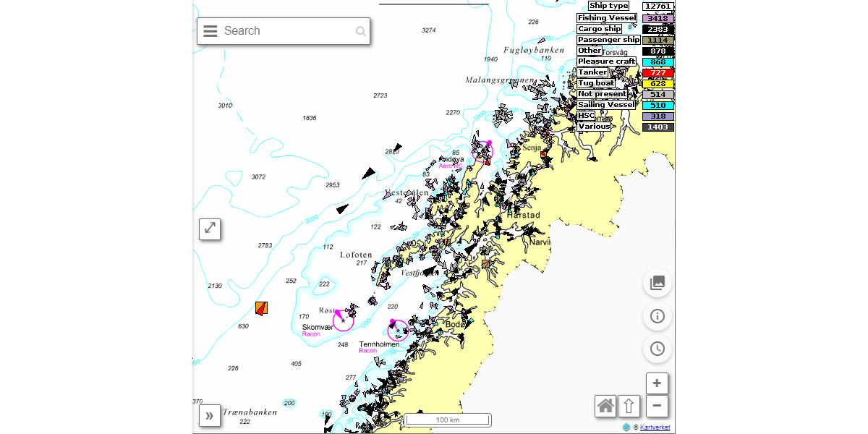This screenshot has height=434, width=868.
Task: Click the home view icon
Action: [605, 406]
